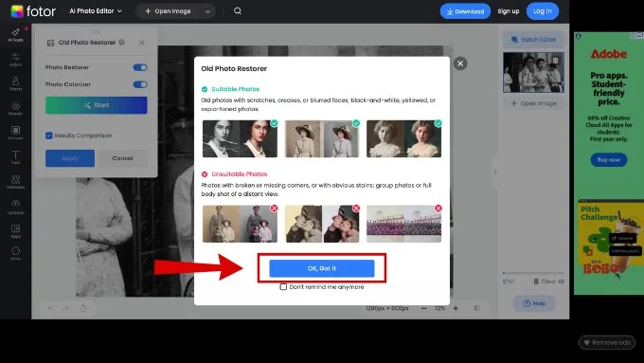This screenshot has height=363, width=644.
Task: Click the reset history icon
Action: [83, 308]
